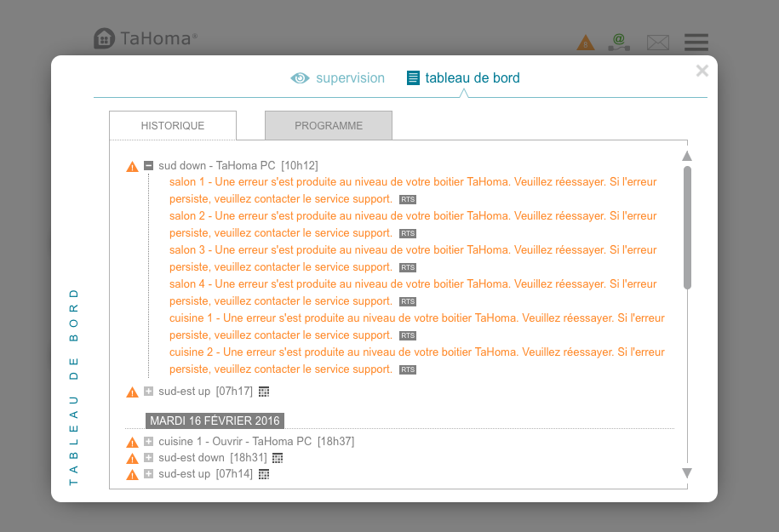Click warning icon beside sud-est up [07h17]
The height and width of the screenshot is (532, 779).
tap(132, 392)
